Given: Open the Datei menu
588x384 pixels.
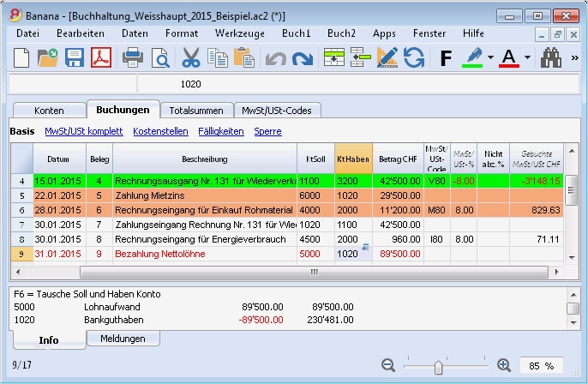Looking at the screenshot, I should click(x=27, y=33).
